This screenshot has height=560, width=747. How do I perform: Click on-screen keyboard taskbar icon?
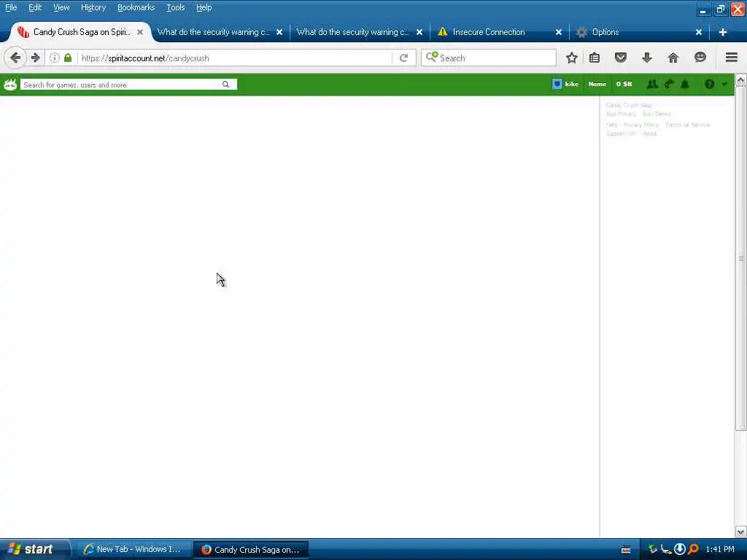(626, 550)
